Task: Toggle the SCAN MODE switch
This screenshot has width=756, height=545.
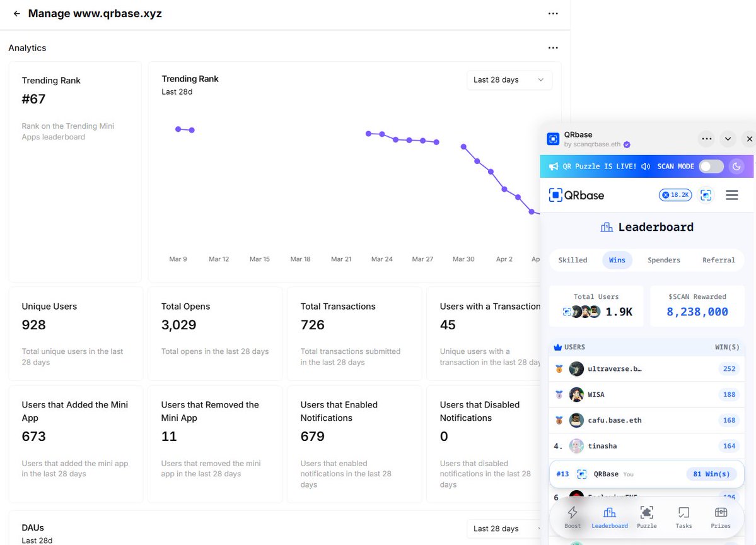Action: pyautogui.click(x=711, y=167)
